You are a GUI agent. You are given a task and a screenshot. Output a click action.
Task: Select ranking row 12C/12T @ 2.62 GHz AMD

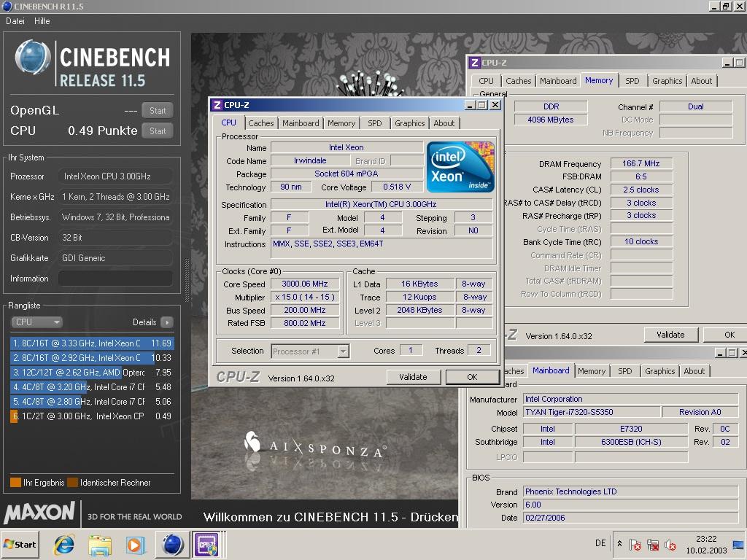click(92, 373)
